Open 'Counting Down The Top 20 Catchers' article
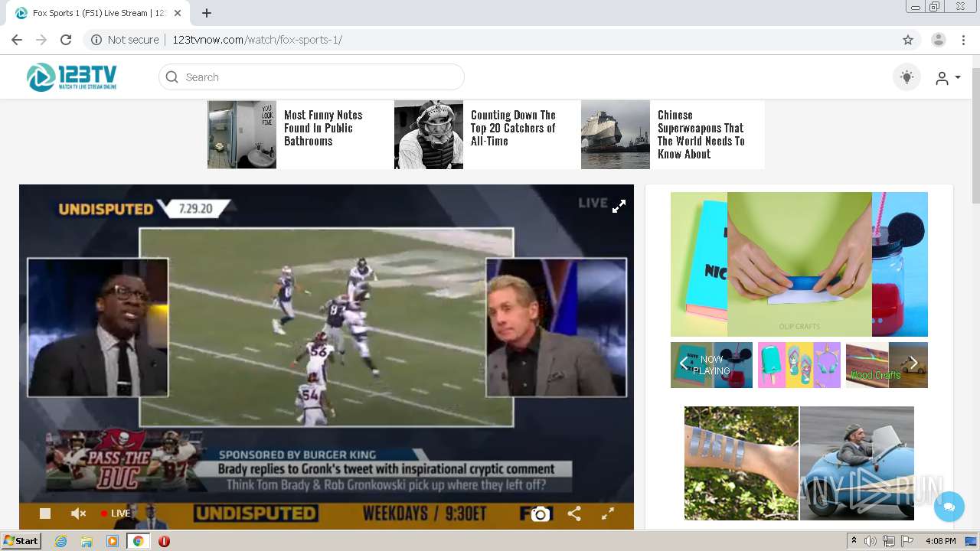 513,128
